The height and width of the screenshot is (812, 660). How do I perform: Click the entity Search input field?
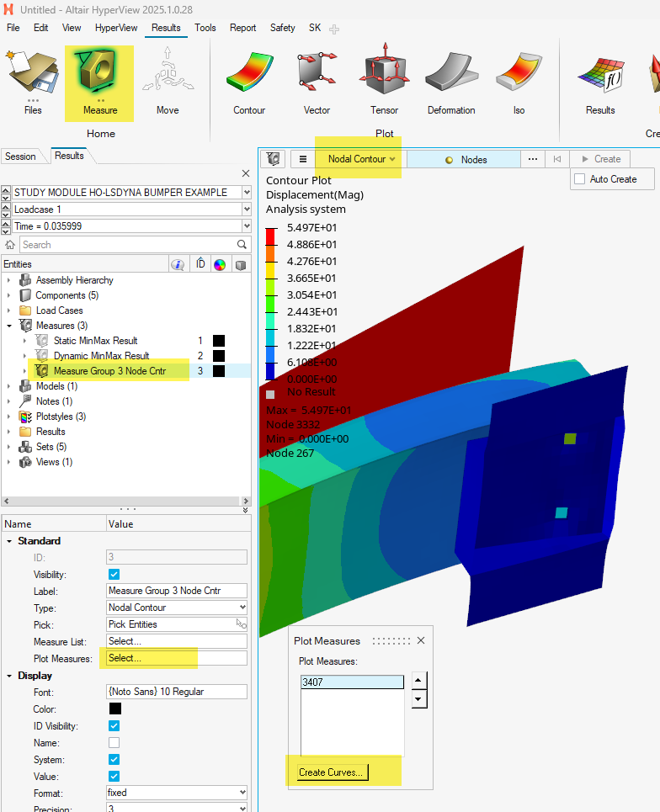[129, 244]
